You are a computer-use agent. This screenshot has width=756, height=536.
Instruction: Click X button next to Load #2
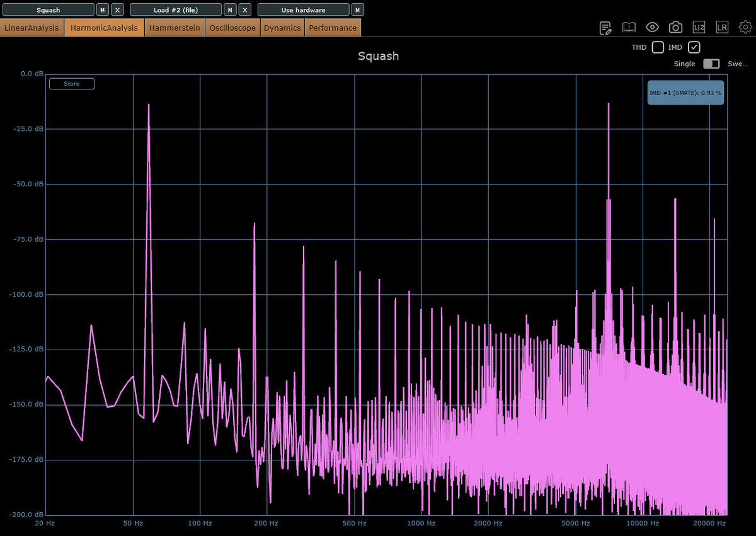point(246,10)
